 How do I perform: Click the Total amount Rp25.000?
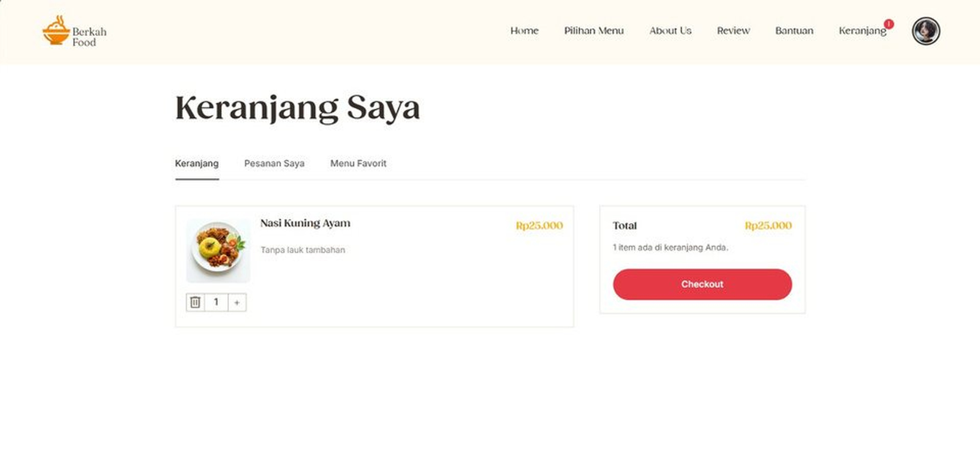pyautogui.click(x=768, y=225)
